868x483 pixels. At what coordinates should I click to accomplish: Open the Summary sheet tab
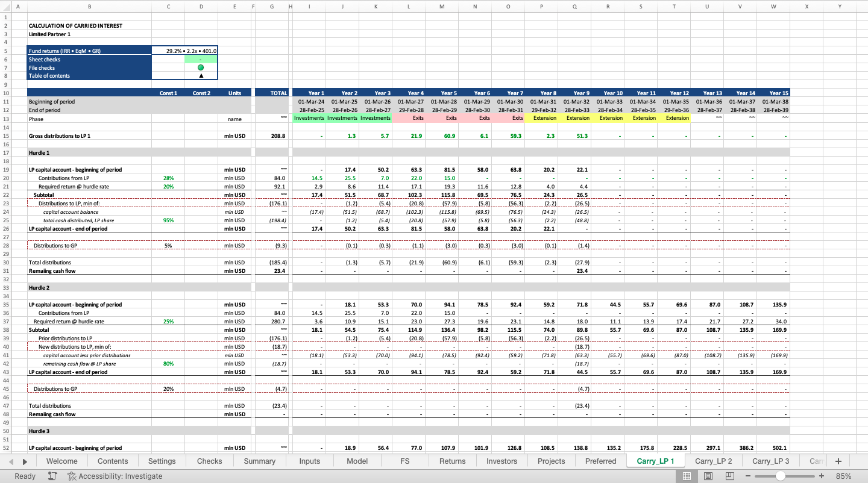coord(259,461)
